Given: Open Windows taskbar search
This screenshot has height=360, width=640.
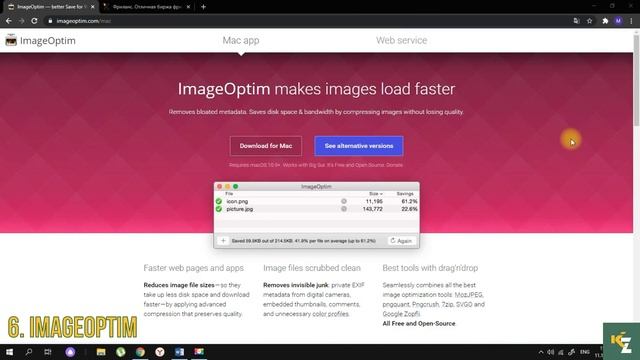Looking at the screenshot, I should coord(29,352).
